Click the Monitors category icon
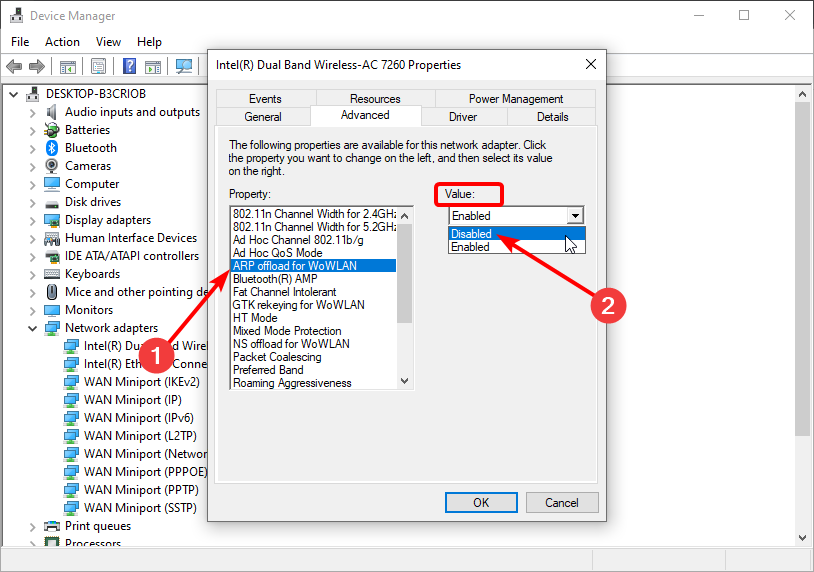 [52, 310]
